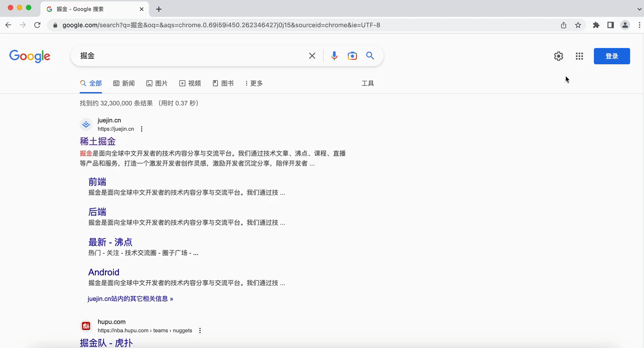Switch to the 图片 tab
The image size is (644, 348).
[157, 83]
